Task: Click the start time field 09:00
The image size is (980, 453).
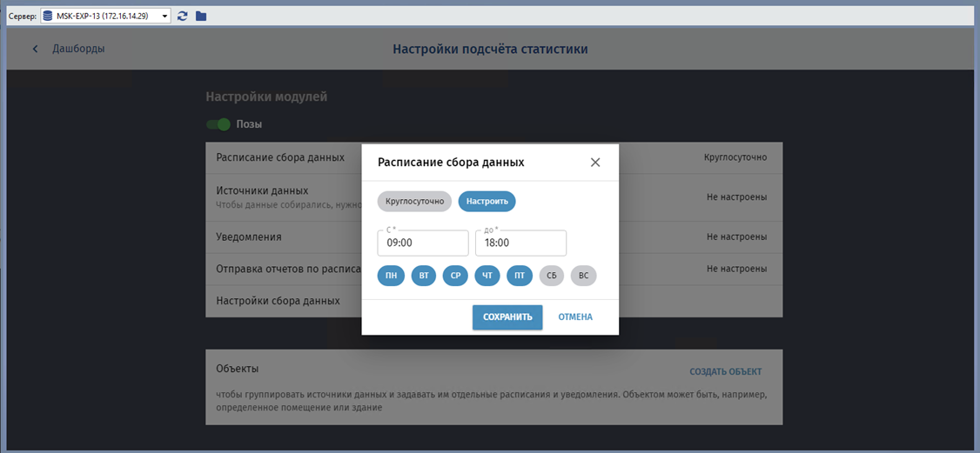Action: pos(423,243)
